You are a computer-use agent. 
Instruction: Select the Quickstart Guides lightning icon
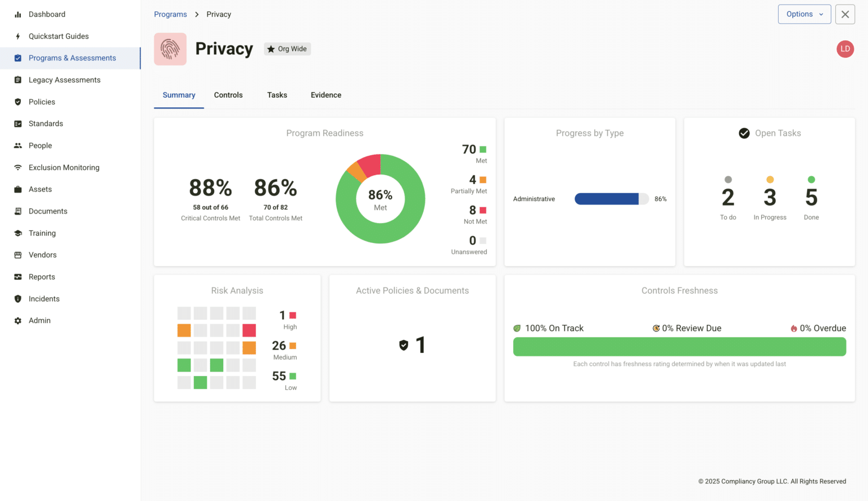point(17,36)
